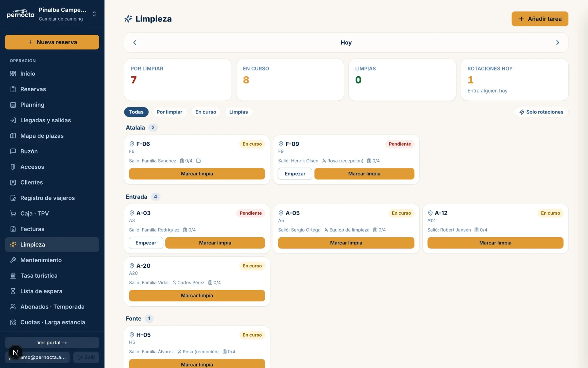The width and height of the screenshot is (588, 368).
Task: Click the Pendiente badge on F-09
Action: pos(400,144)
